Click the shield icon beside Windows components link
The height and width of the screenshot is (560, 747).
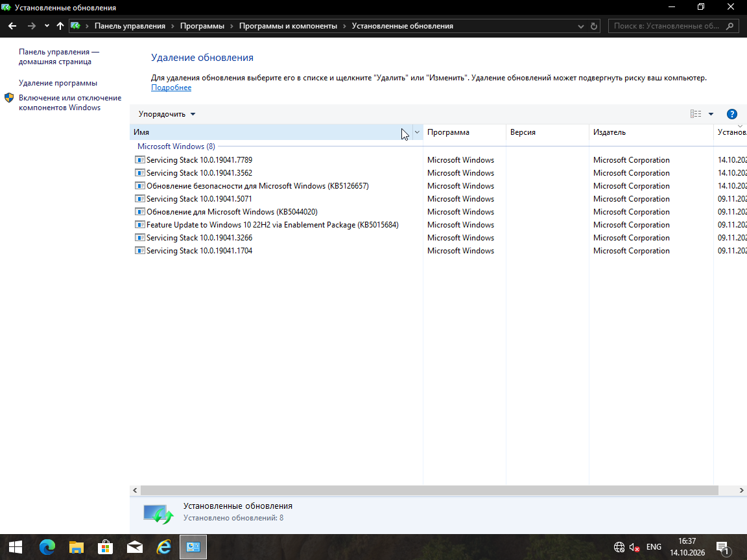[x=9, y=98]
